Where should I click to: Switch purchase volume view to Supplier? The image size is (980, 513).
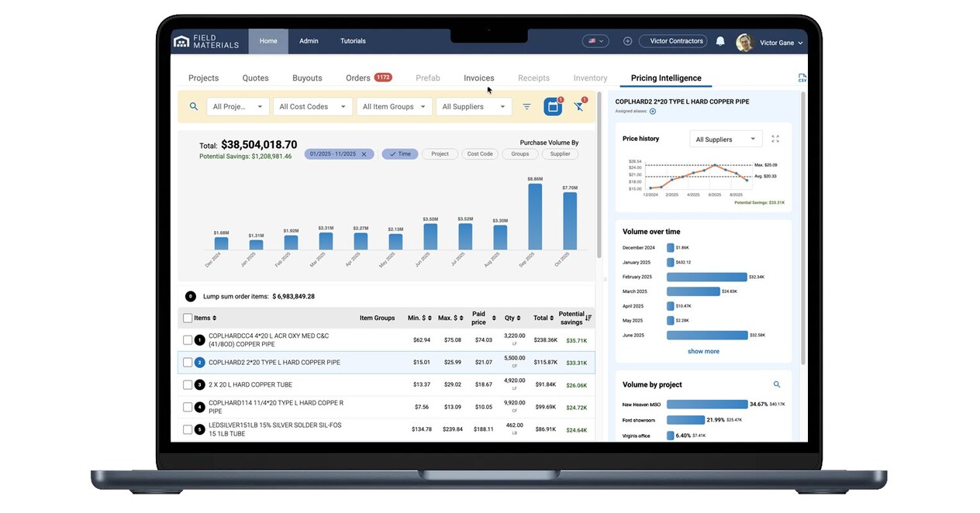click(561, 153)
